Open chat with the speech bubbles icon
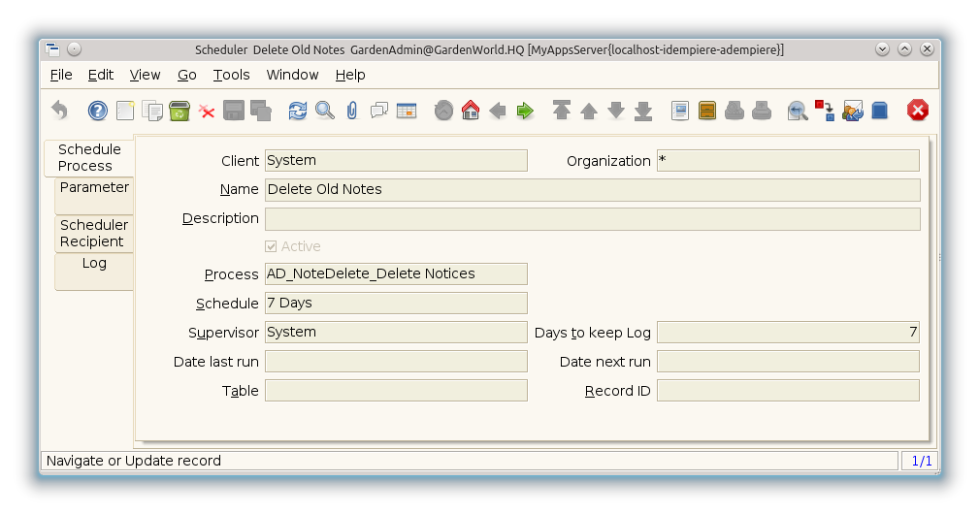 379,111
